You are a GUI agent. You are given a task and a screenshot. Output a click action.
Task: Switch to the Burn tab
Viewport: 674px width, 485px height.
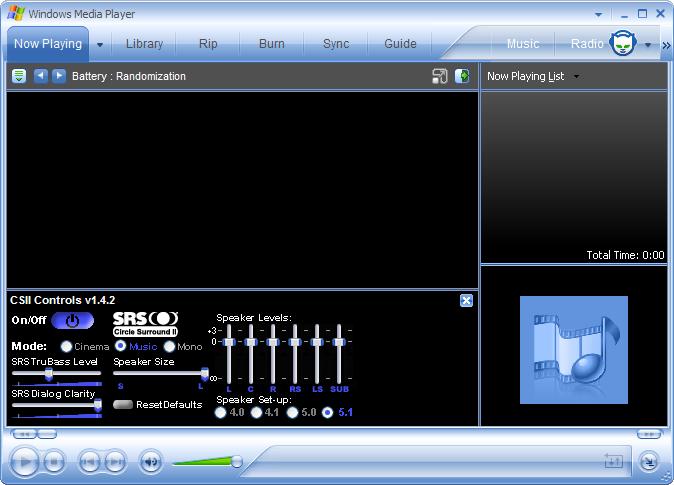click(x=272, y=44)
